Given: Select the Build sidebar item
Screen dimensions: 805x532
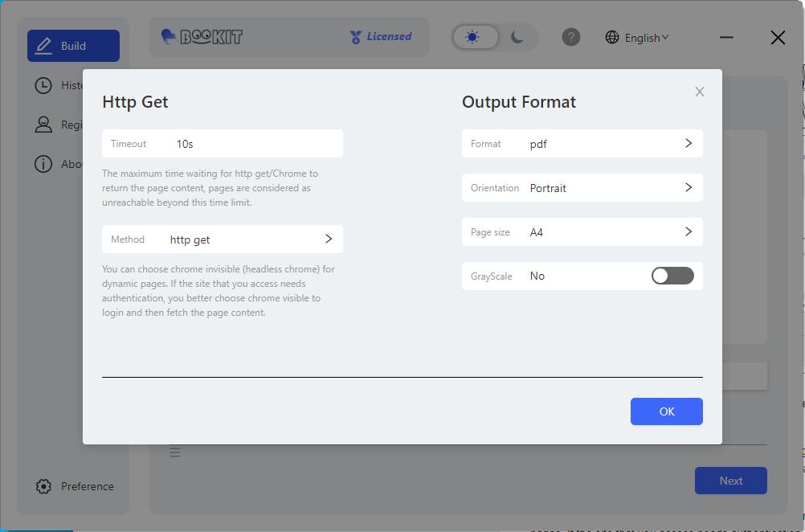Looking at the screenshot, I should pyautogui.click(x=73, y=46).
